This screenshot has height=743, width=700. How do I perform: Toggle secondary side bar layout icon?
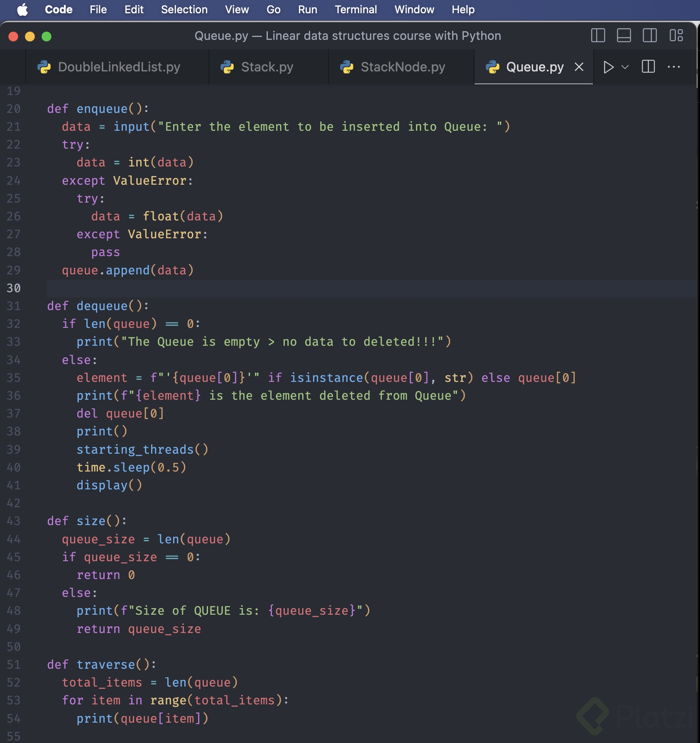click(650, 35)
